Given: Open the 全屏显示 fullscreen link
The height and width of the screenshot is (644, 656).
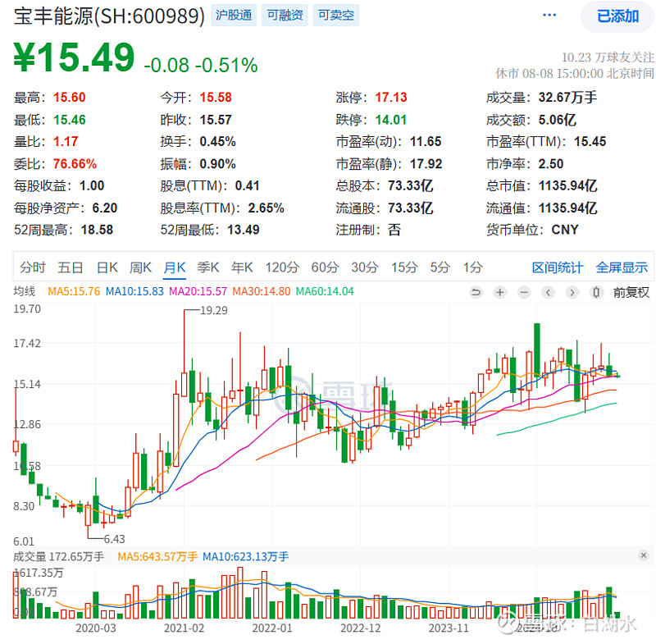Looking at the screenshot, I should [x=622, y=267].
